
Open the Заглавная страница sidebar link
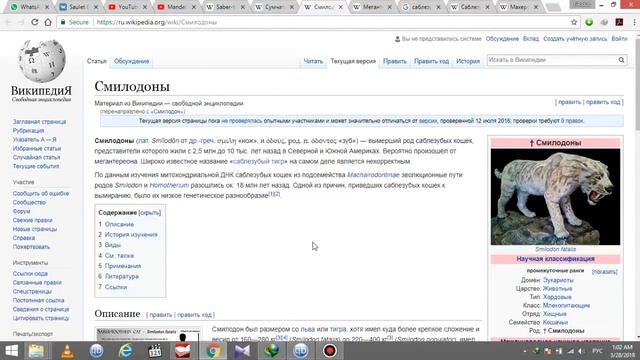pos(39,122)
